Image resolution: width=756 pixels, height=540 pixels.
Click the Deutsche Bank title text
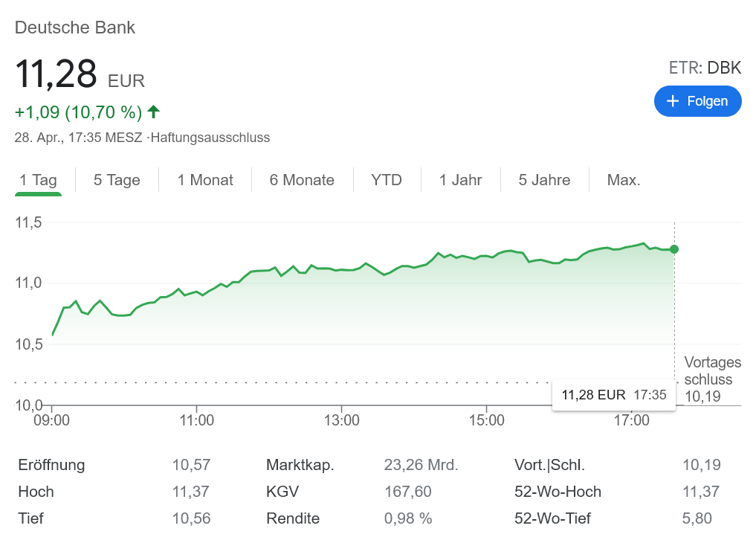(x=75, y=28)
